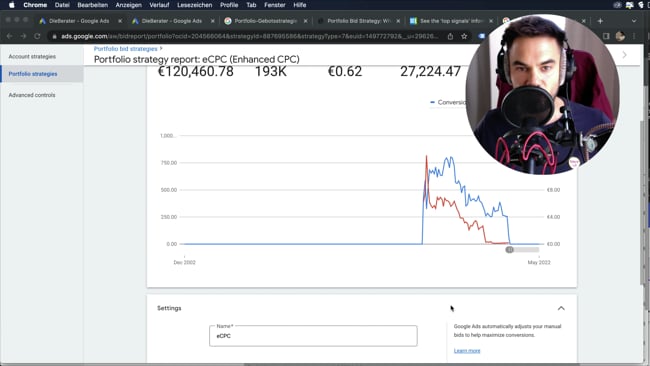Close the second DieBerater Google Ads tab
Viewport: 650px width, 366px height.
click(x=213, y=21)
